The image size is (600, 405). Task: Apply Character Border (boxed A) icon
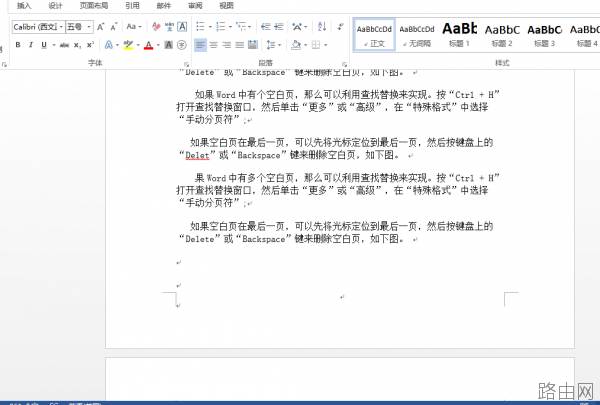click(182, 27)
